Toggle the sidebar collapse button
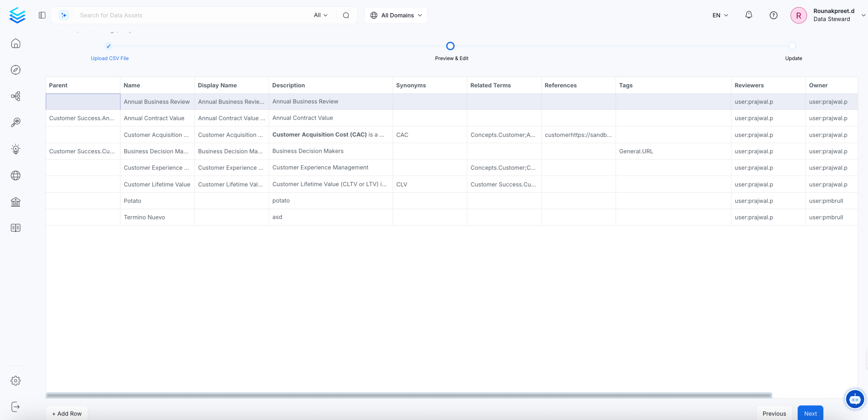 click(42, 15)
